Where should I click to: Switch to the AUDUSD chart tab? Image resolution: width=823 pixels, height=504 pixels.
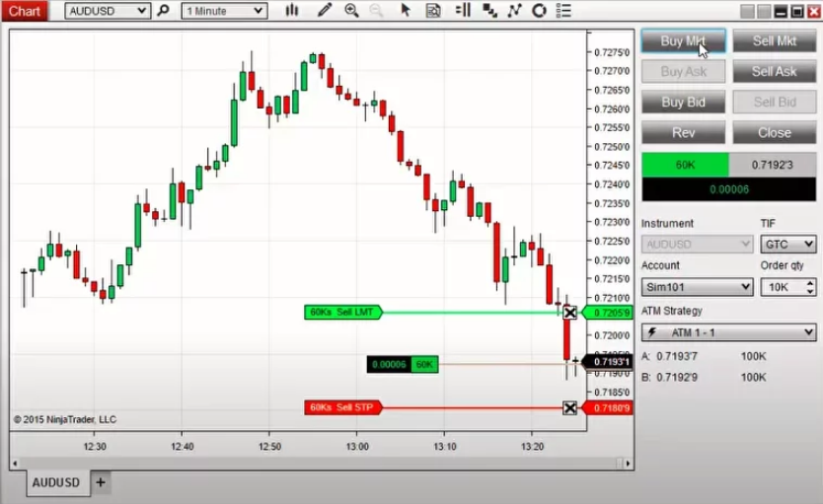click(55, 482)
